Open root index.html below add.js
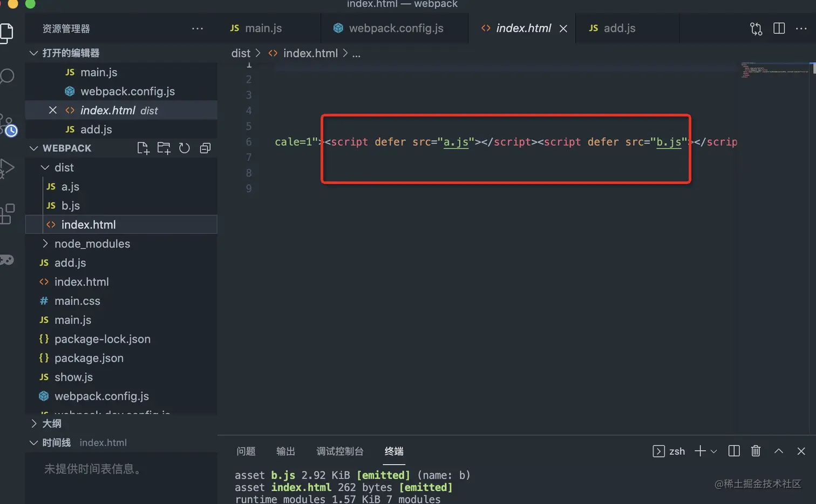Screen dimensions: 816x504 (x=121, y=282)
